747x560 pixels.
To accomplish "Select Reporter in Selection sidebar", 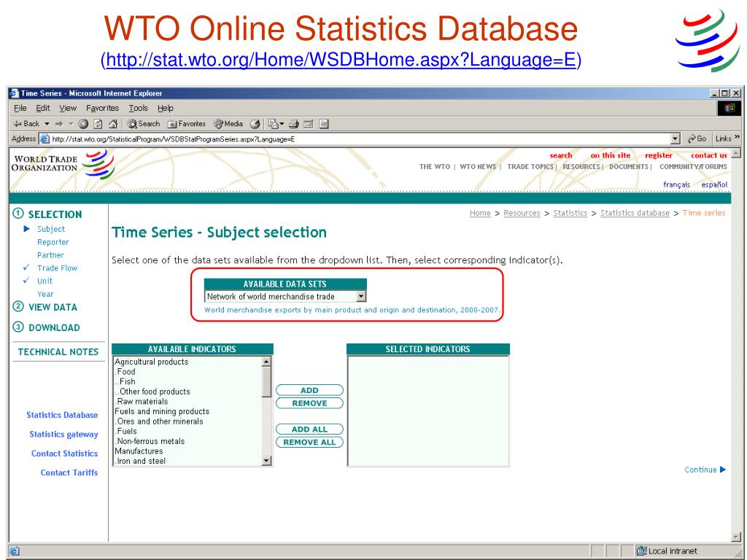I will [53, 242].
